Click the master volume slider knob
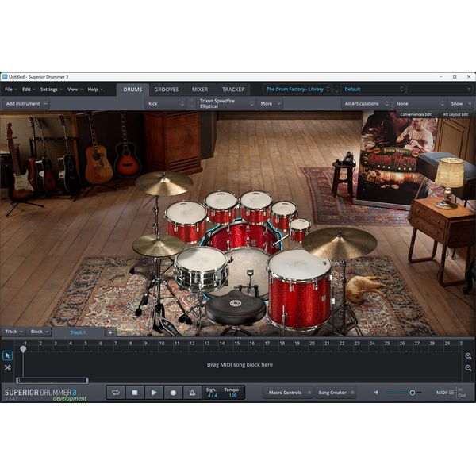Screen dimensions: 476x476 [x=413, y=393]
